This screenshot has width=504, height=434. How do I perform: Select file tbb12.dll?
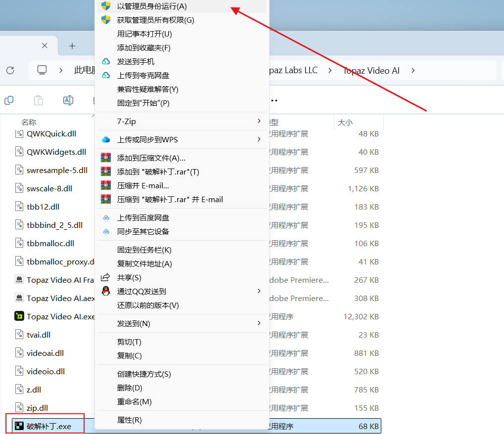click(43, 207)
